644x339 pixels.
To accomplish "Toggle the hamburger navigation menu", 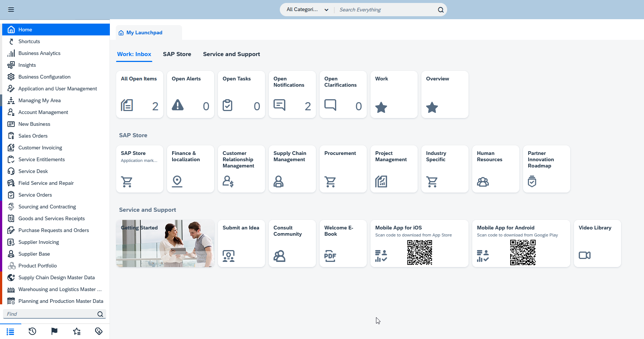I will [11, 10].
